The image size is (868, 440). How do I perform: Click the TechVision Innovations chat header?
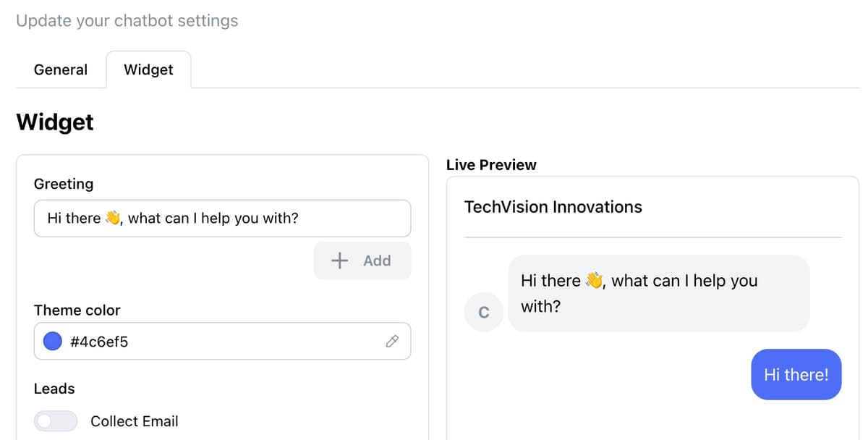pyautogui.click(x=553, y=207)
